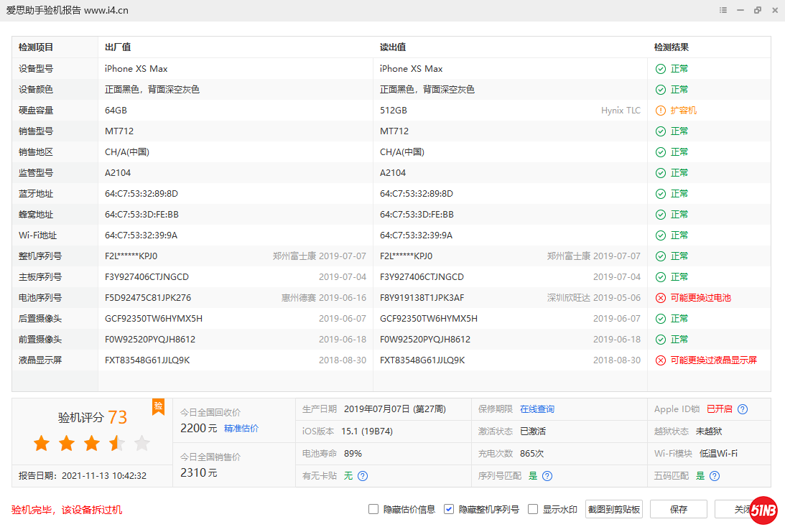785x532 pixels.
Task: Click the 检测结果 column header
Action: tap(671, 47)
